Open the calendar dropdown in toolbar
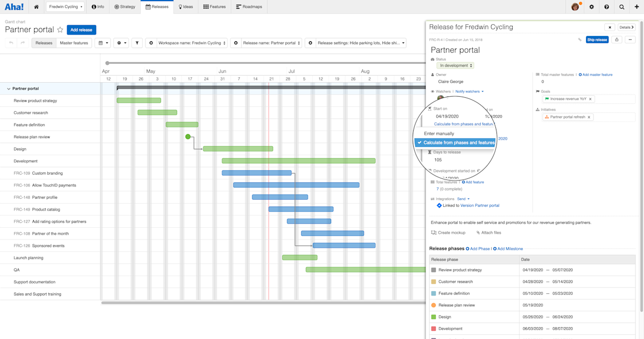644x339 pixels. (x=103, y=43)
